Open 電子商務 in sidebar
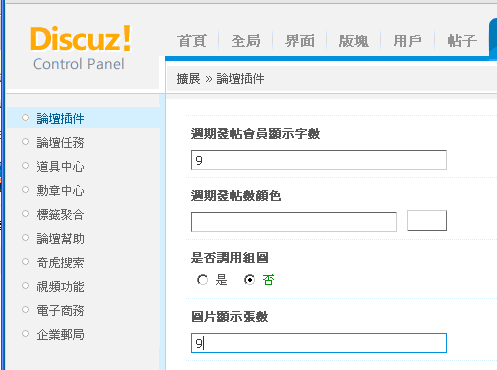Viewport: 497px width, 370px height. point(60,310)
